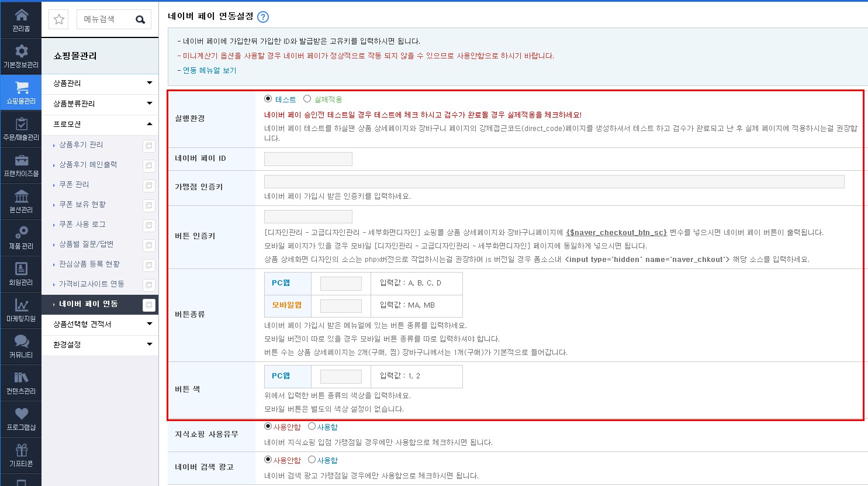Expand the 환경설정 menu section
This screenshot has width=868, height=486.
[x=100, y=344]
